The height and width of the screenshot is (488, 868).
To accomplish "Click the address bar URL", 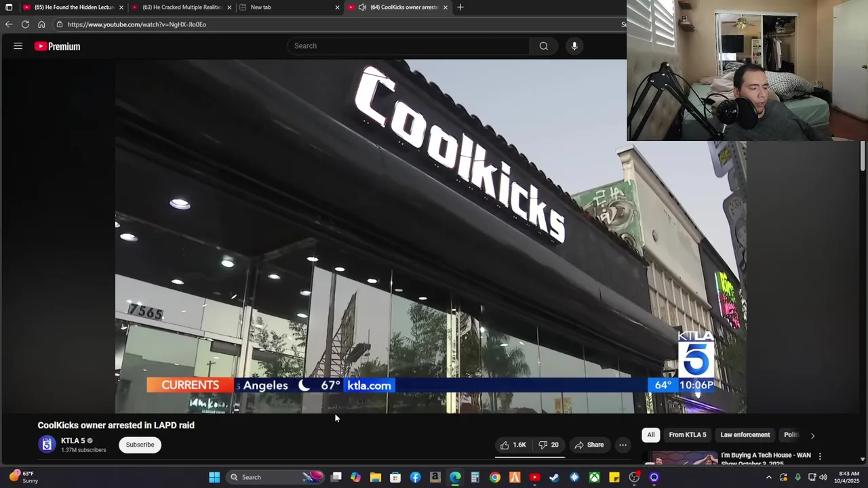I will (x=137, y=24).
